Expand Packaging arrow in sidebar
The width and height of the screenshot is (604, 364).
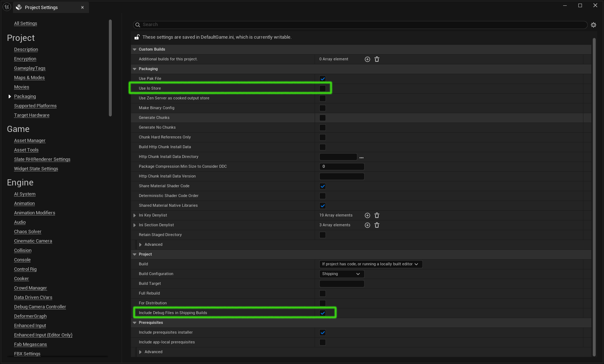point(10,97)
